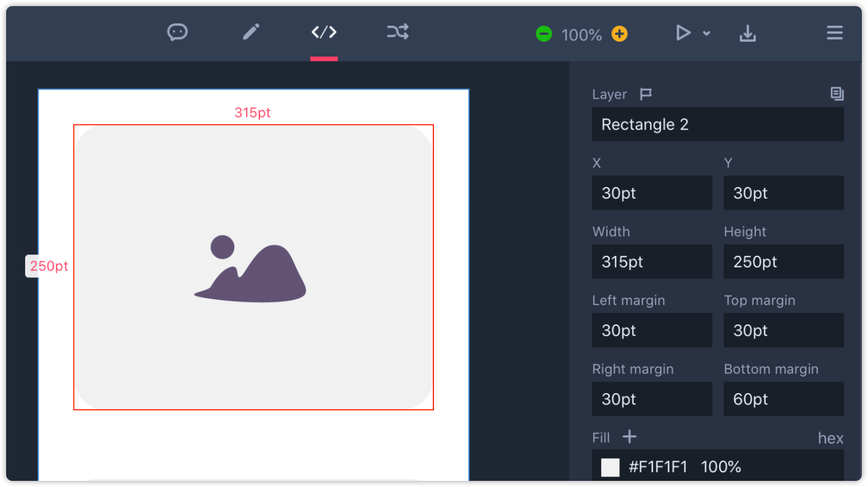Click the #F1F1F1 hex value text
Image resolution: width=868 pixels, height=487 pixels.
pos(658,467)
